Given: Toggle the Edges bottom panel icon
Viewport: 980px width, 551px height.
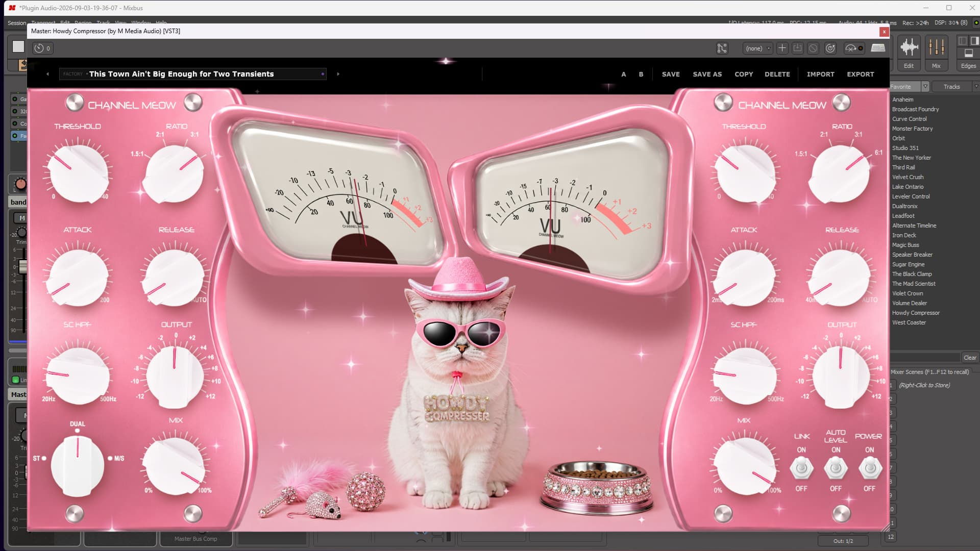Looking at the screenshot, I should click(968, 53).
